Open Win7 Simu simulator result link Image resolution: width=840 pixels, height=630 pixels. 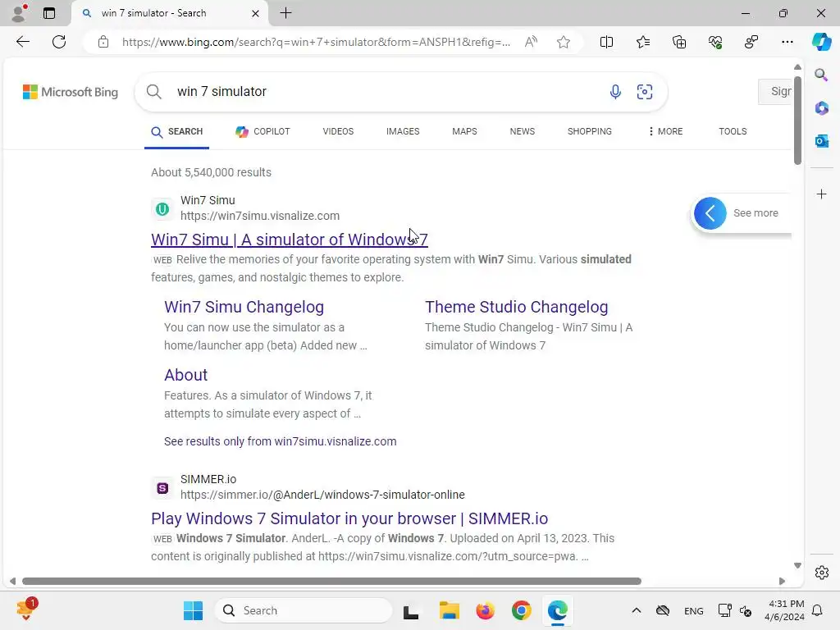[290, 240]
